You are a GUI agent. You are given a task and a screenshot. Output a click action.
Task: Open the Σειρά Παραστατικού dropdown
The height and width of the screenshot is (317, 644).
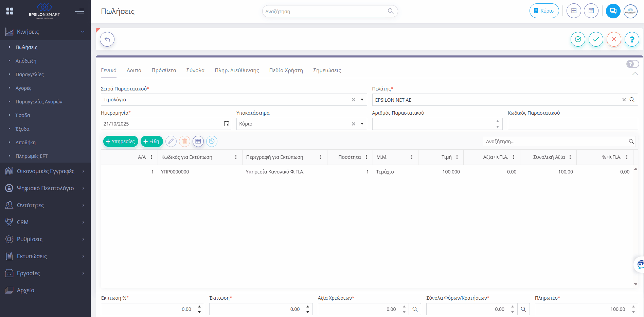tap(362, 100)
